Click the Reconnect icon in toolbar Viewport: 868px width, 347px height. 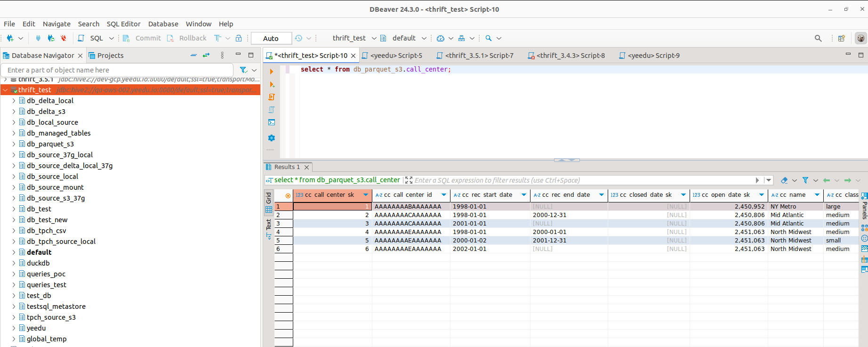pyautogui.click(x=51, y=38)
